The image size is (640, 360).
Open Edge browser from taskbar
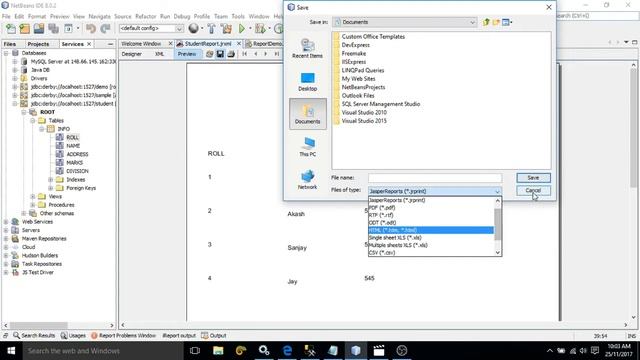[x=287, y=351]
